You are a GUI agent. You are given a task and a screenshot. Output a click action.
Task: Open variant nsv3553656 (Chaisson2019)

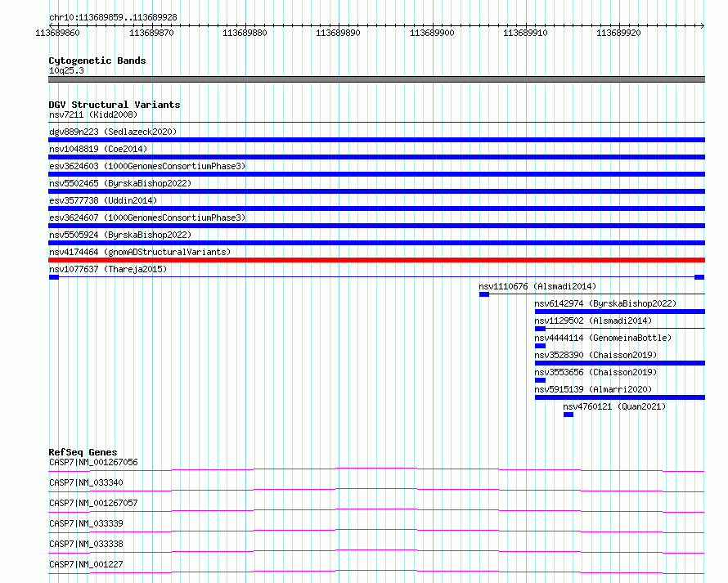coord(595,372)
